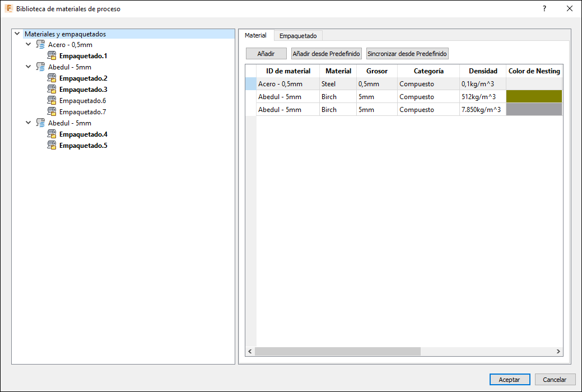Image resolution: width=582 pixels, height=392 pixels.
Task: Click Sincronizar desde Predefinido button
Action: (x=407, y=53)
